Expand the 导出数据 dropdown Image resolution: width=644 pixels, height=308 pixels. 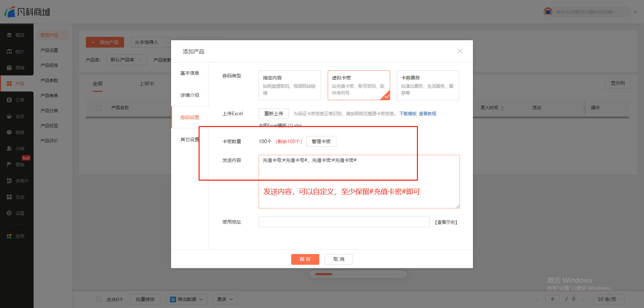(x=186, y=299)
